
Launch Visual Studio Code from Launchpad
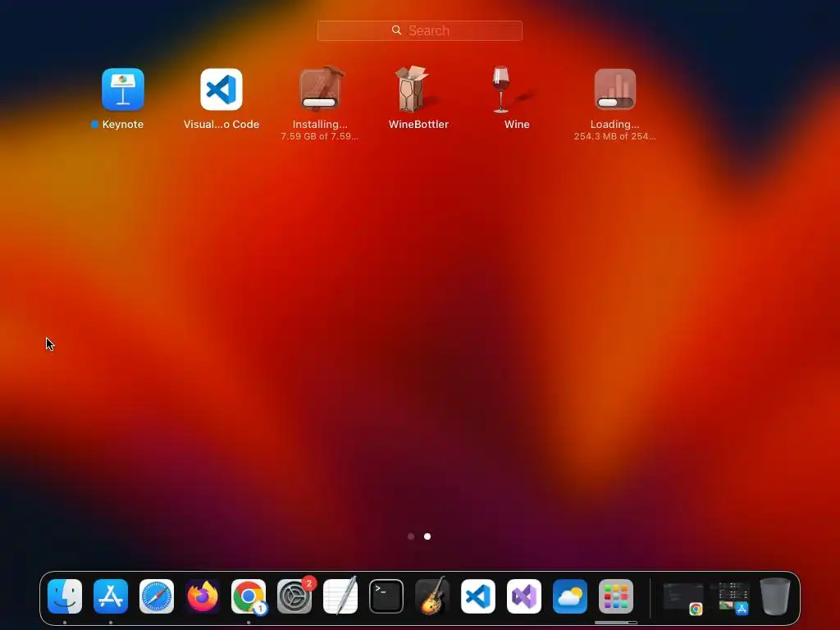pyautogui.click(x=221, y=89)
